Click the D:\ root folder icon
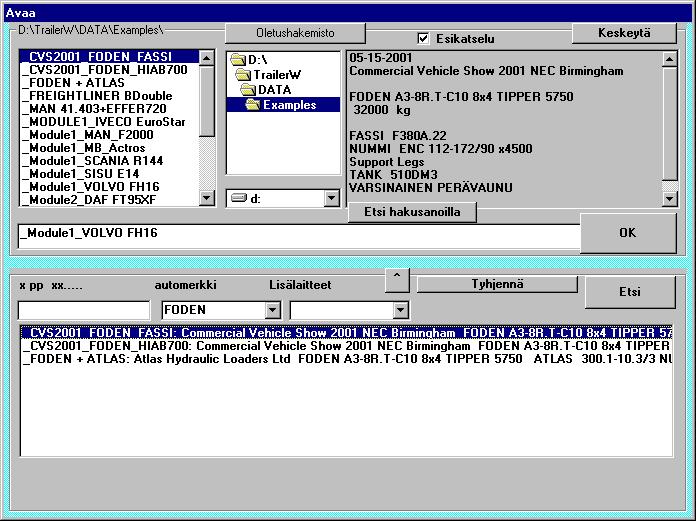 (238, 59)
